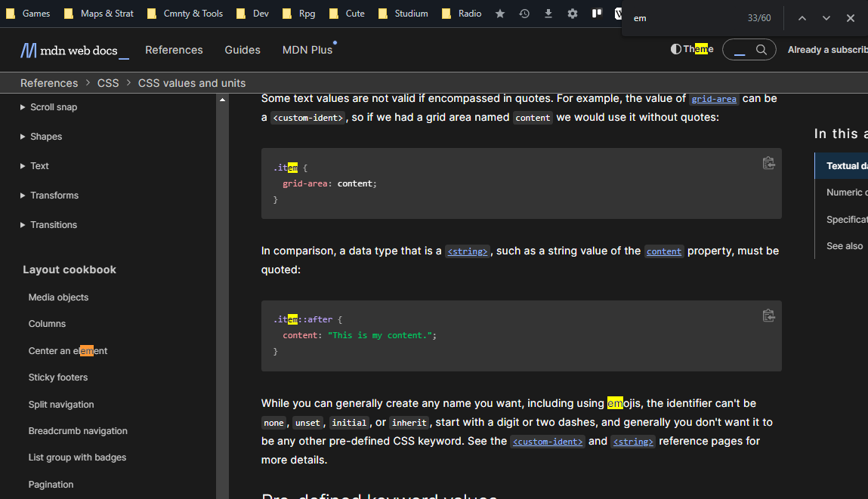Copy the grid-area code snippet
Viewport: 868px width, 499px height.
tap(768, 162)
